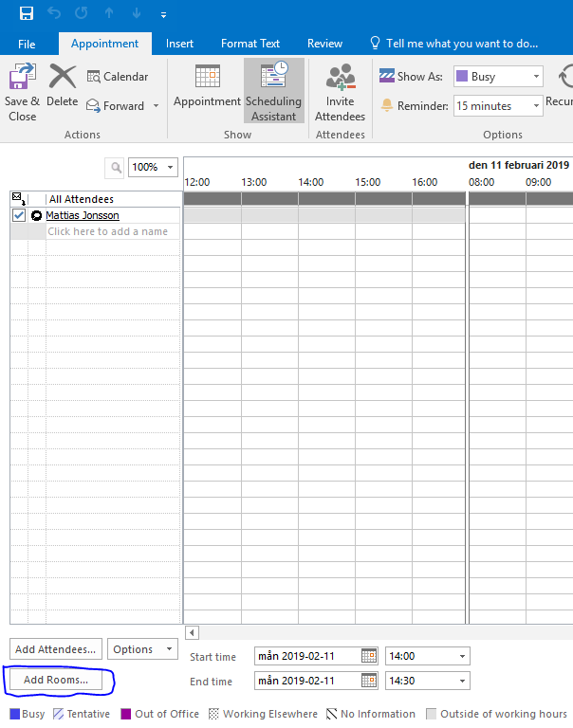Open the 100% zoom level dropdown
This screenshot has width=573, height=728.
point(171,167)
